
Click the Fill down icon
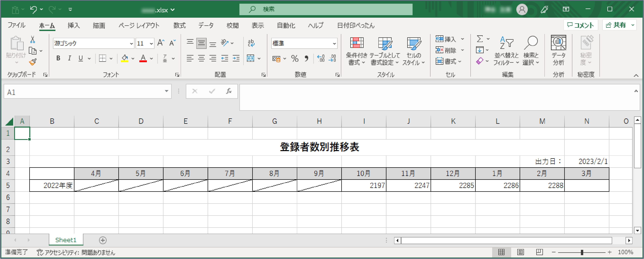[480, 50]
